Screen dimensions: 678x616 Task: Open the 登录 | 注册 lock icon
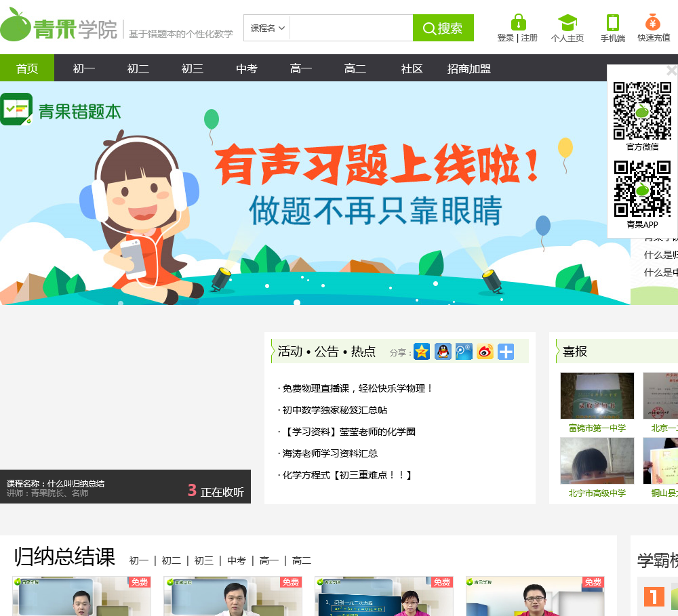tap(518, 21)
